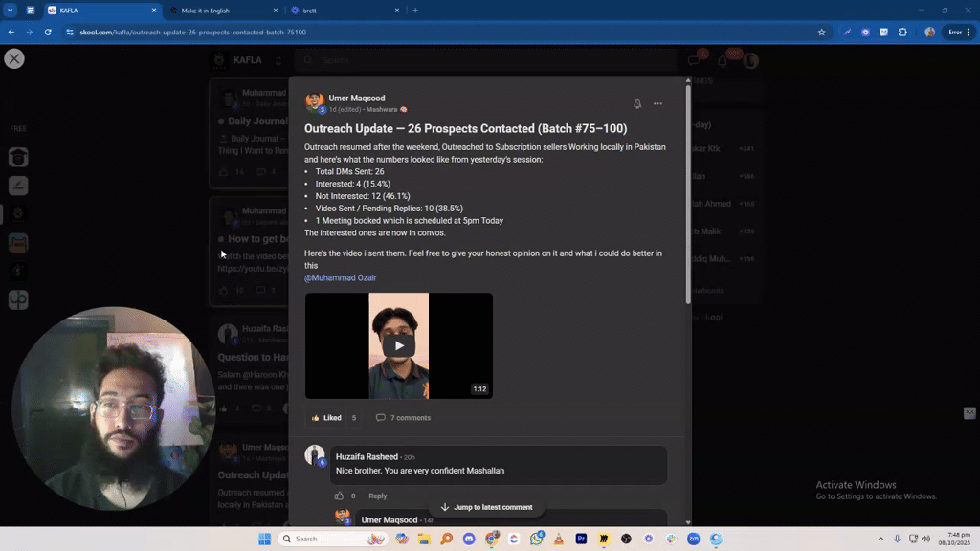Reply to Huzaifa Rasheed's comment
Image resolution: width=980 pixels, height=551 pixels.
point(377,496)
